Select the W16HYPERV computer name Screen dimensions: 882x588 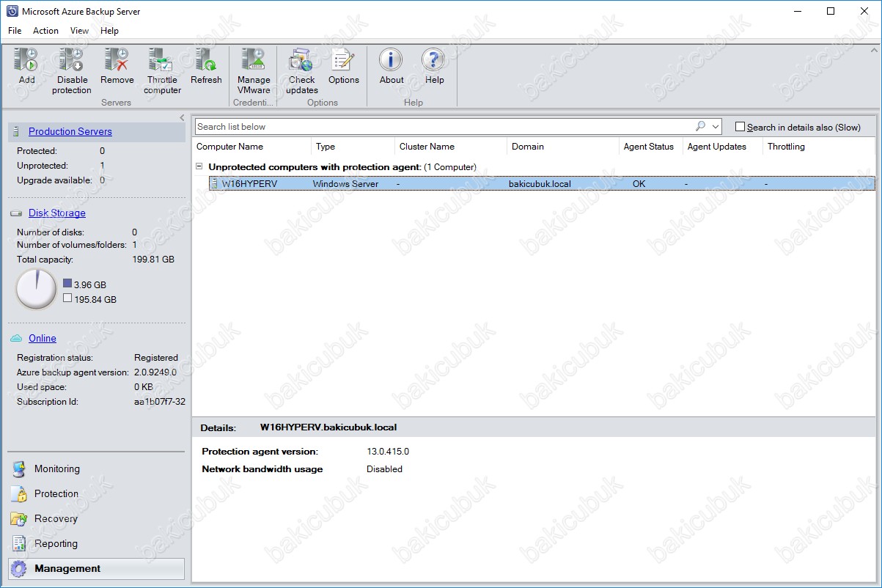249,184
